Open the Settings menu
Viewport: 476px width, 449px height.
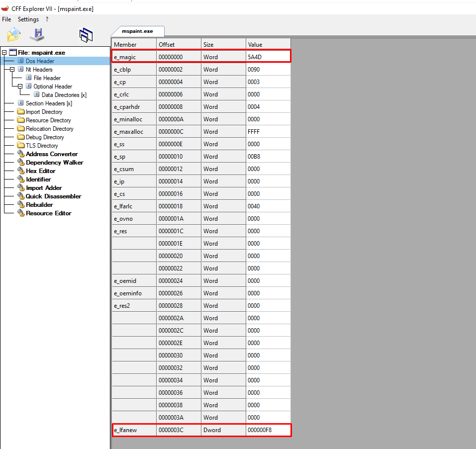point(28,19)
